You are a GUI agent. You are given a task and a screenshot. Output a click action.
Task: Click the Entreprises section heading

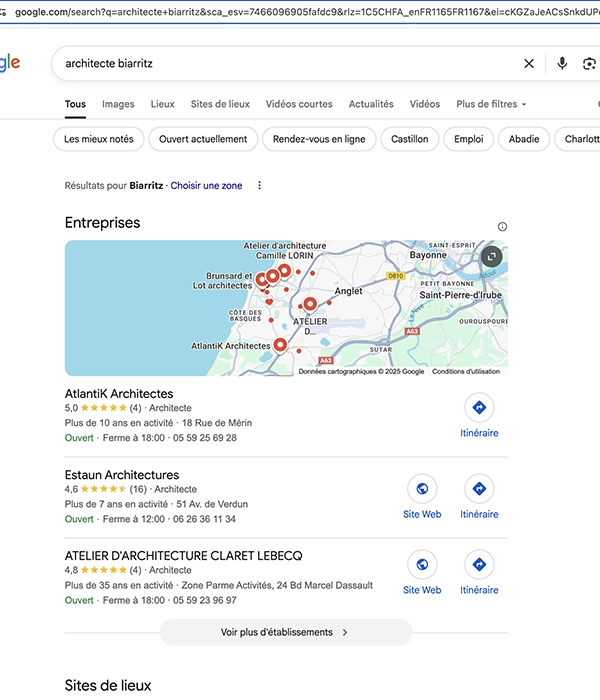click(x=102, y=223)
